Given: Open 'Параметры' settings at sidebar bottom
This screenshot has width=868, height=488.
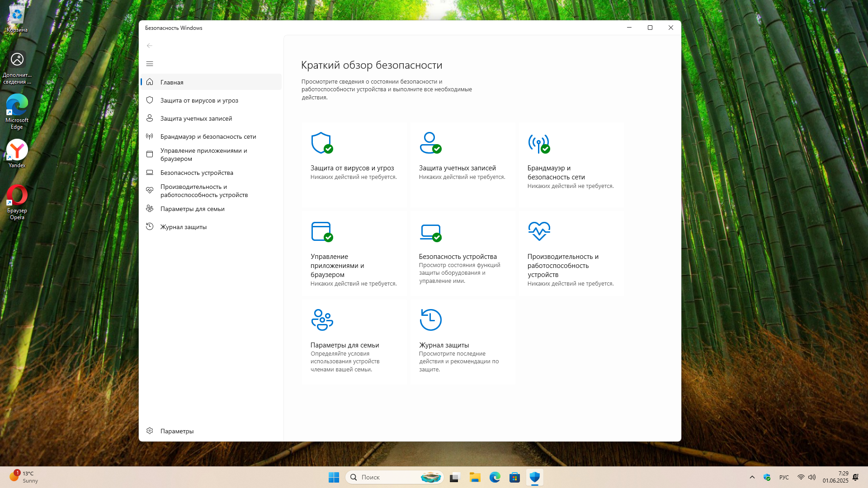Looking at the screenshot, I should pos(176,431).
